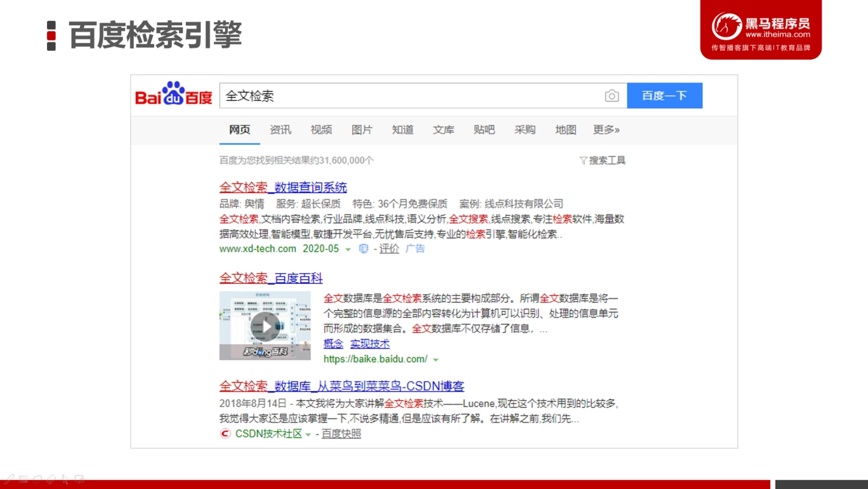Open 搜索工具 search tools
Viewport: 868px width, 489px height.
603,161
